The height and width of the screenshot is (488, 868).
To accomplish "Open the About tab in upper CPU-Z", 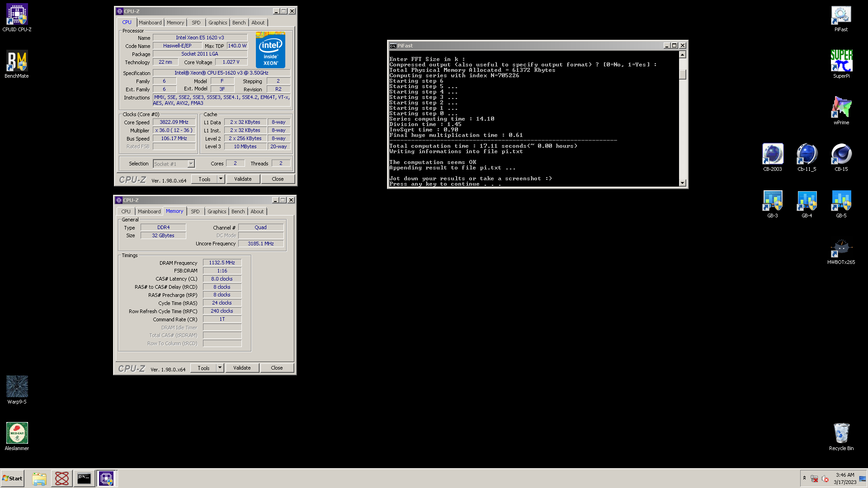I will pos(258,23).
